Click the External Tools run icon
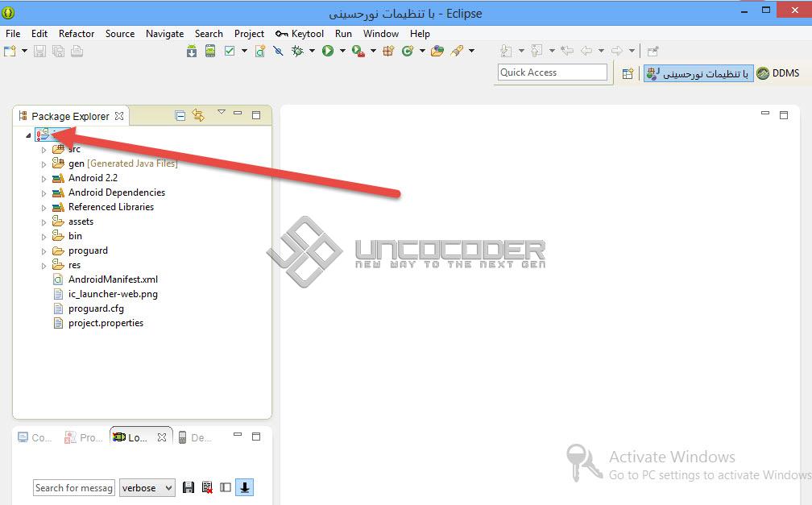 [358, 51]
